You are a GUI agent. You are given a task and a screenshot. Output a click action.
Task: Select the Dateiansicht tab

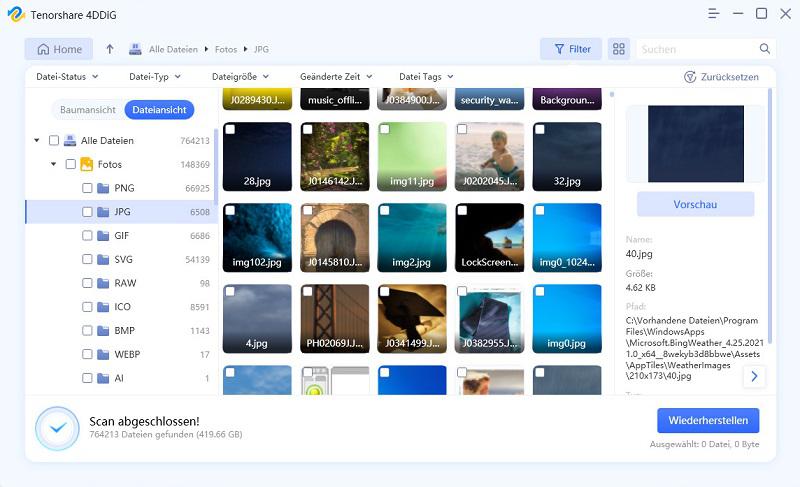pos(159,110)
